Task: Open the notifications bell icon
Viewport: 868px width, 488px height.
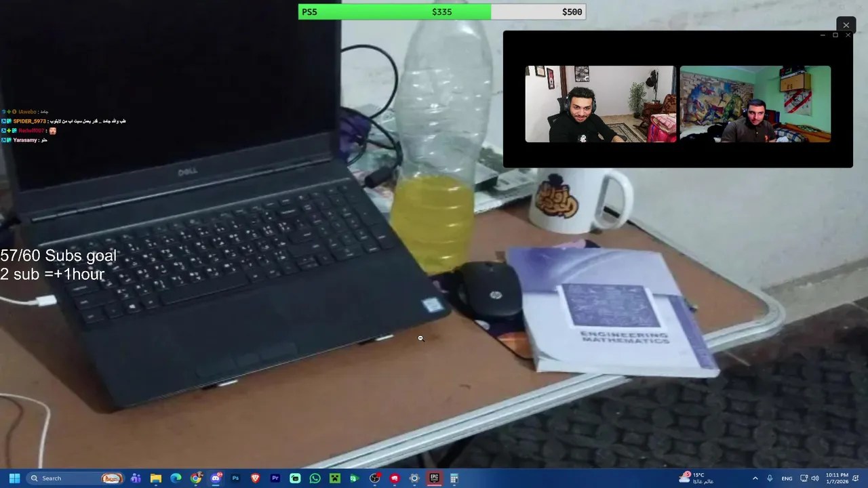Action: [856, 478]
